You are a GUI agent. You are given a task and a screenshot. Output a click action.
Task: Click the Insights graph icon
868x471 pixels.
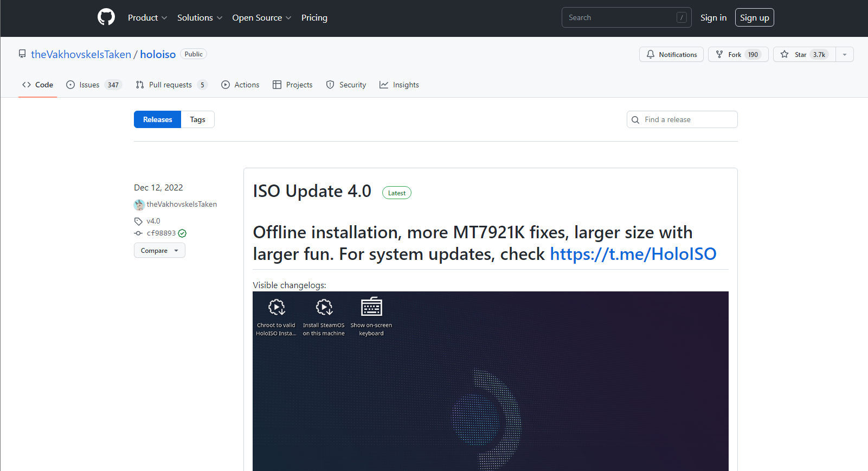[x=384, y=85]
